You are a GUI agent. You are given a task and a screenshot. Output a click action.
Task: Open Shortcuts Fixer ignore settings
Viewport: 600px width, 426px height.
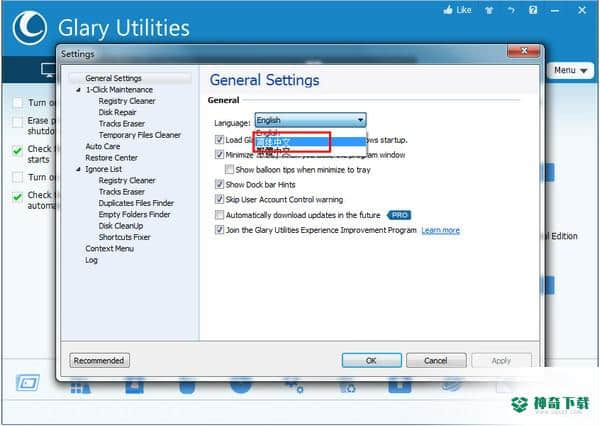[124, 237]
